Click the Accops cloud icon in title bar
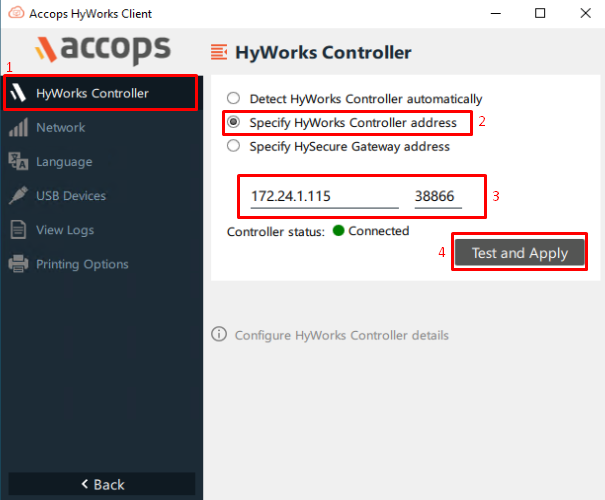Viewport: 605px width, 500px height. click(x=14, y=14)
